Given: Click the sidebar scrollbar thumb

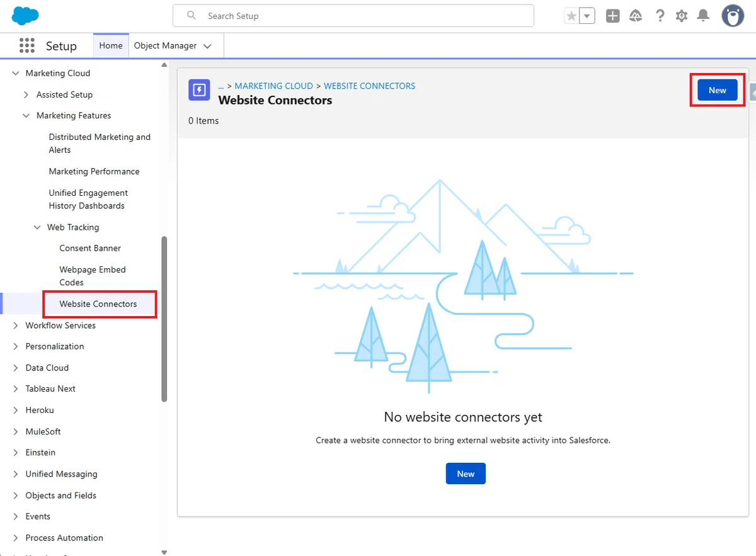Looking at the screenshot, I should click(164, 319).
